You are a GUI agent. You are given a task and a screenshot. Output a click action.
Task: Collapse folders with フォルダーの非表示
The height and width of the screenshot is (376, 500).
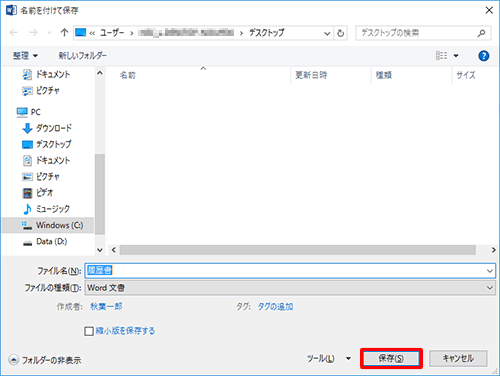(45, 360)
